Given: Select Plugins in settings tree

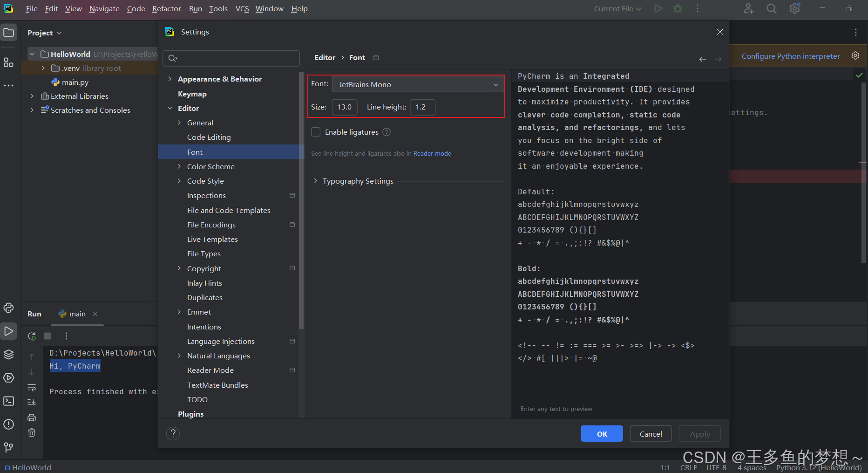Looking at the screenshot, I should coord(190,414).
